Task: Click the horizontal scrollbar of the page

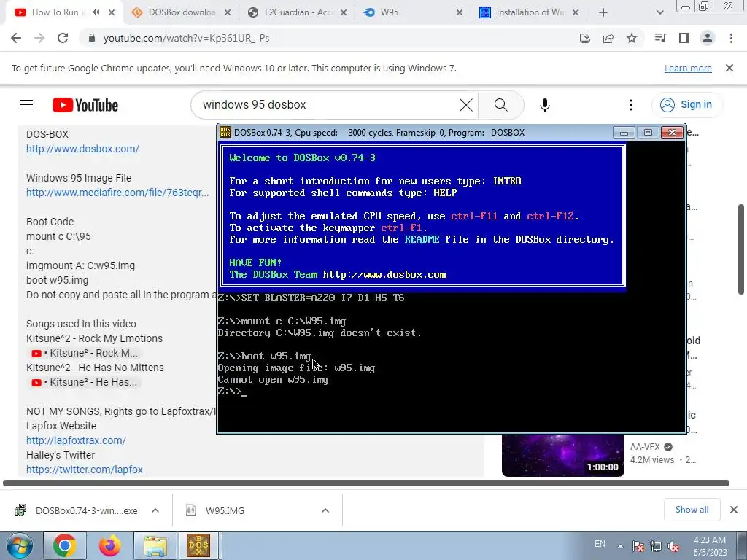Action: 366,483
